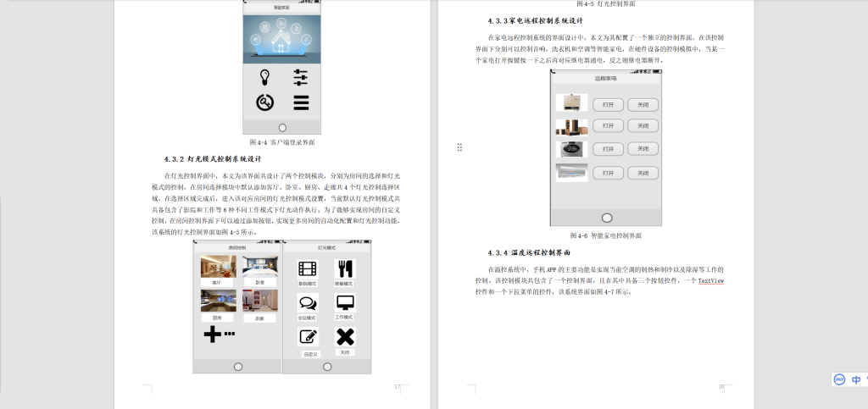Click 打开 button beside the washing machine
The height and width of the screenshot is (409, 868).
click(609, 149)
